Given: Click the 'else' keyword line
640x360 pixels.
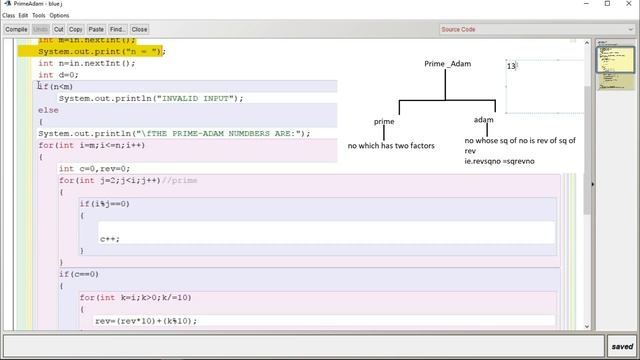Looking at the screenshot, I should (48, 110).
